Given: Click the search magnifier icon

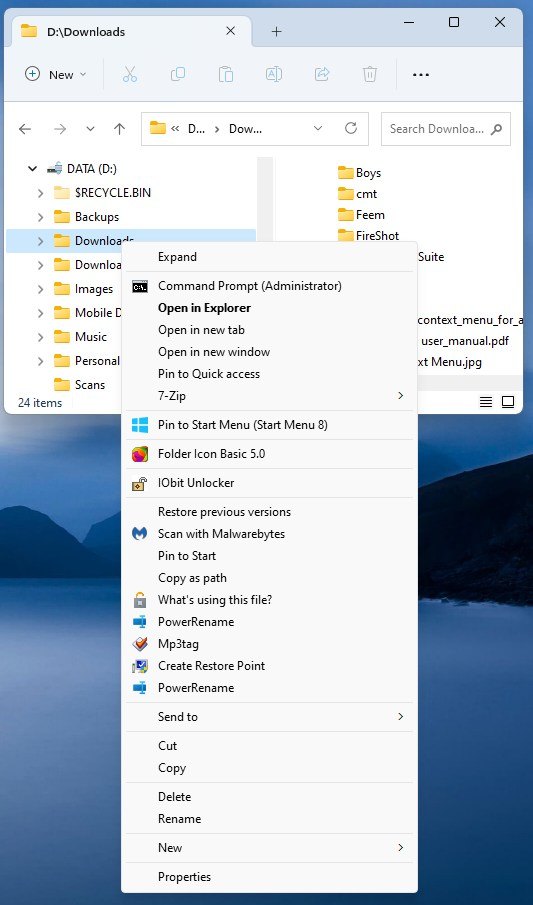Looking at the screenshot, I should pyautogui.click(x=497, y=129).
